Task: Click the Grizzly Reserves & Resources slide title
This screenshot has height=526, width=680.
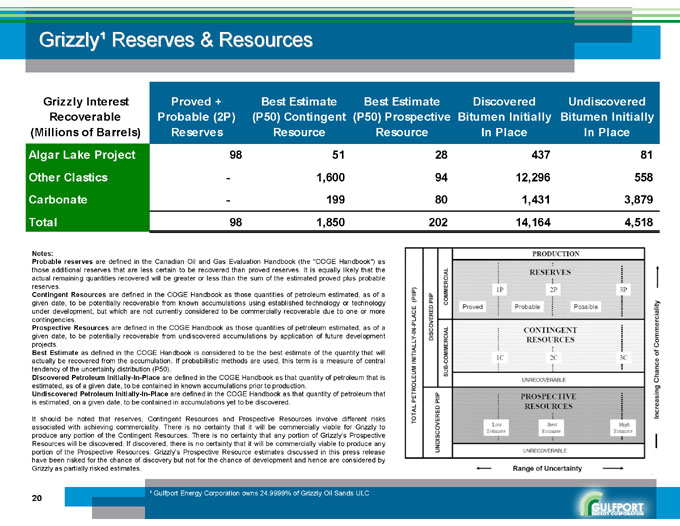Action: 175,41
